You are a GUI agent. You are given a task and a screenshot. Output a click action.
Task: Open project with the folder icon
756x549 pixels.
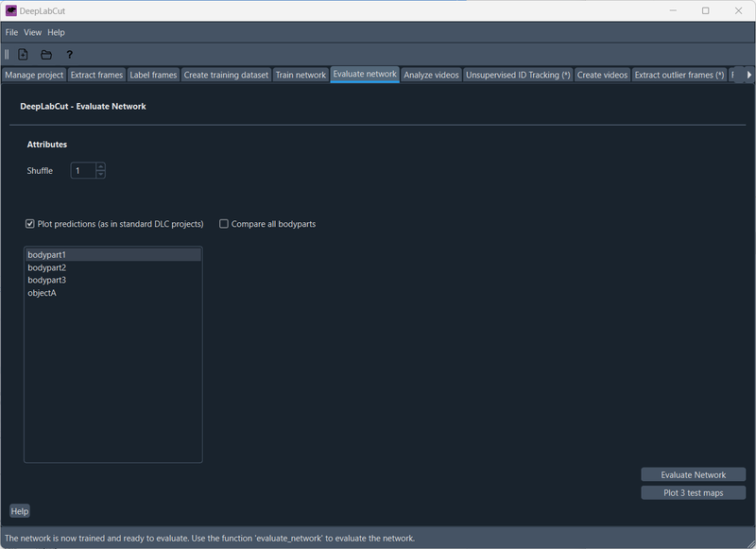(46, 55)
